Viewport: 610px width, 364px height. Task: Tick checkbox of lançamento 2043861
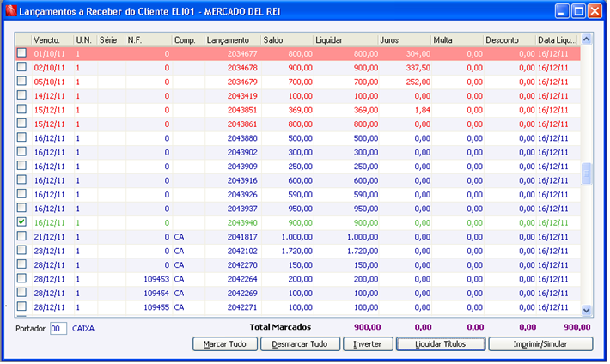(21, 124)
